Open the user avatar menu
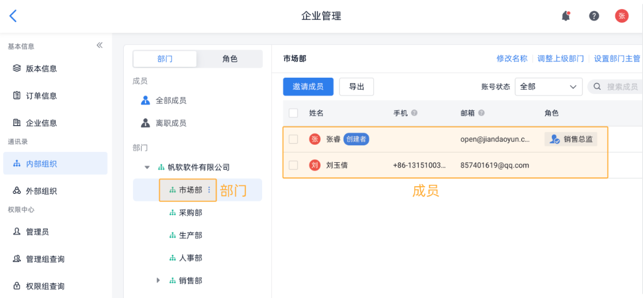644x298 pixels. tap(622, 16)
